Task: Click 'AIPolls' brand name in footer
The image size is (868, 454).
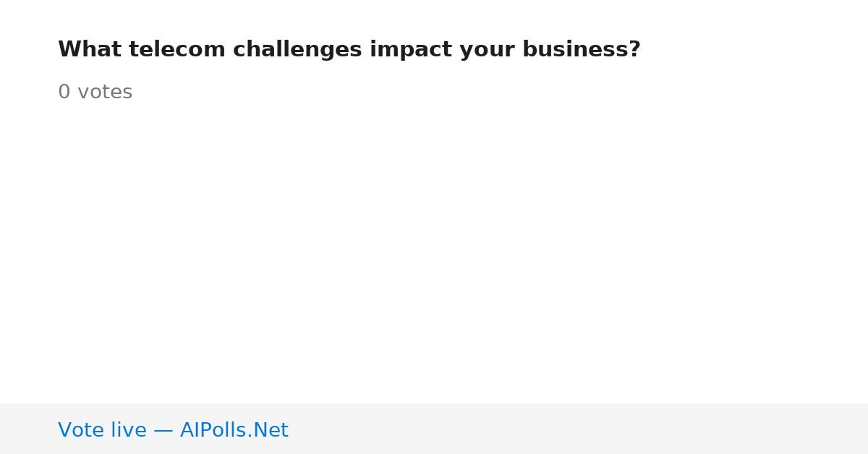Action: (214, 430)
